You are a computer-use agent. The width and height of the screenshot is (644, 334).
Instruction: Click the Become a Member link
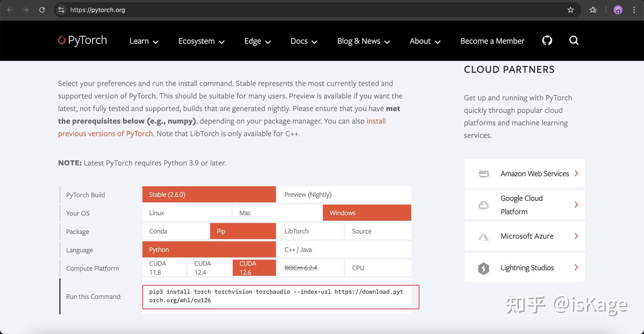492,41
